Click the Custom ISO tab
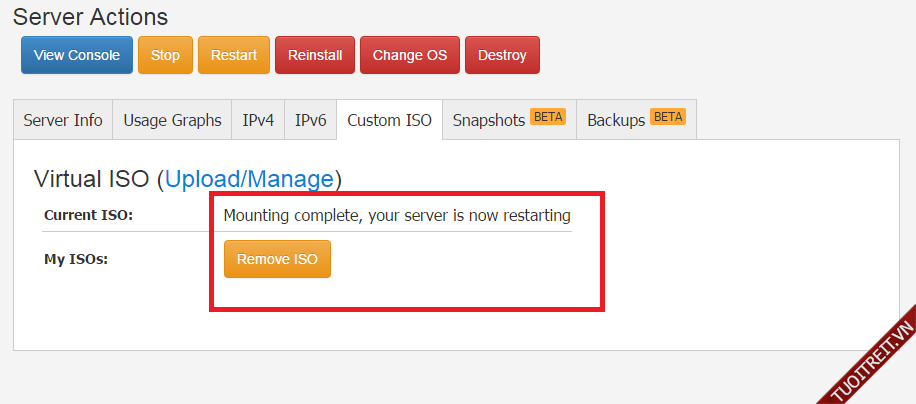 (x=389, y=120)
